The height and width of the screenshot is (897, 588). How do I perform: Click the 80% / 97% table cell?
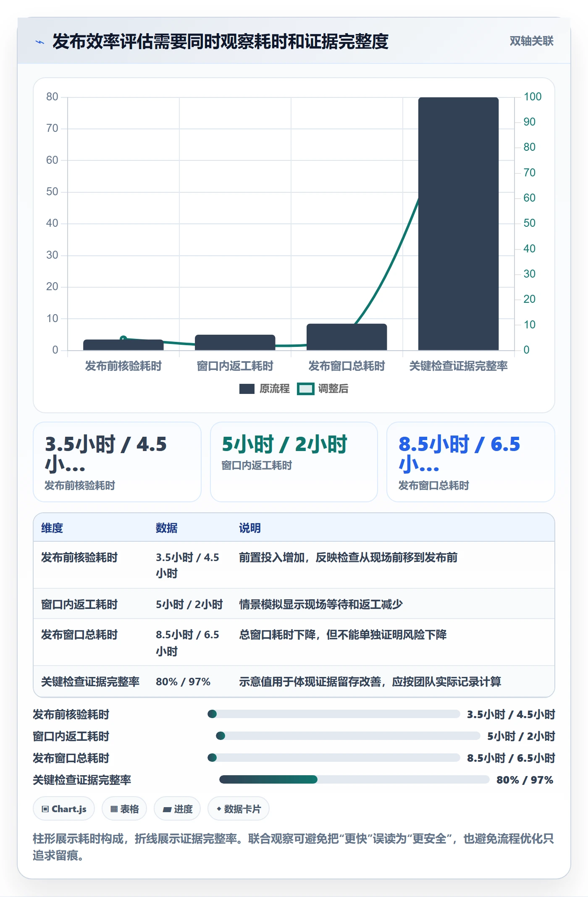point(183,682)
